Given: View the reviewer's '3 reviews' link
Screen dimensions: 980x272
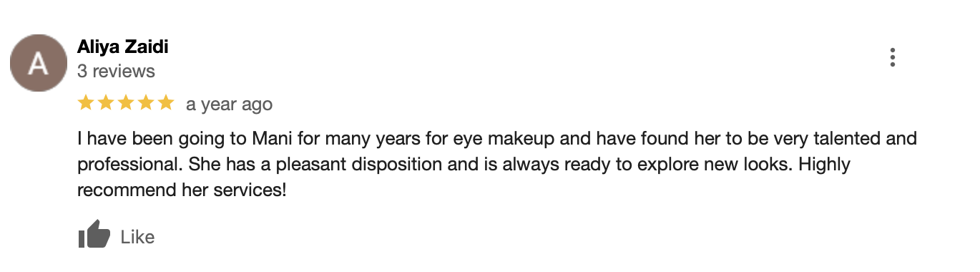Looking at the screenshot, I should [116, 72].
